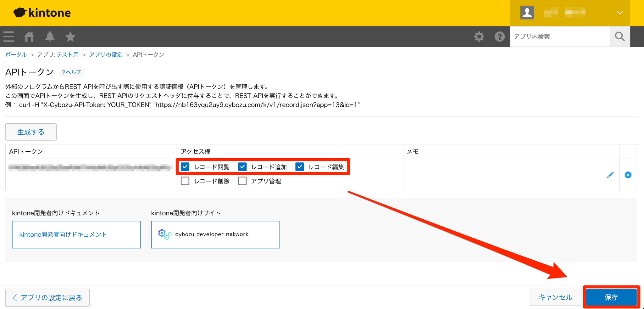Check the アプリ管理 permission checkbox
Image resolution: width=644 pixels, height=309 pixels.
[242, 181]
